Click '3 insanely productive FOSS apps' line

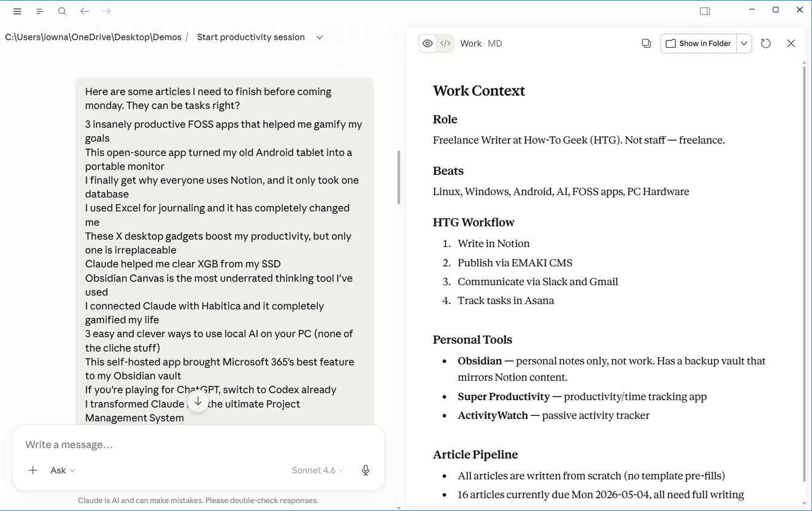tap(223, 131)
